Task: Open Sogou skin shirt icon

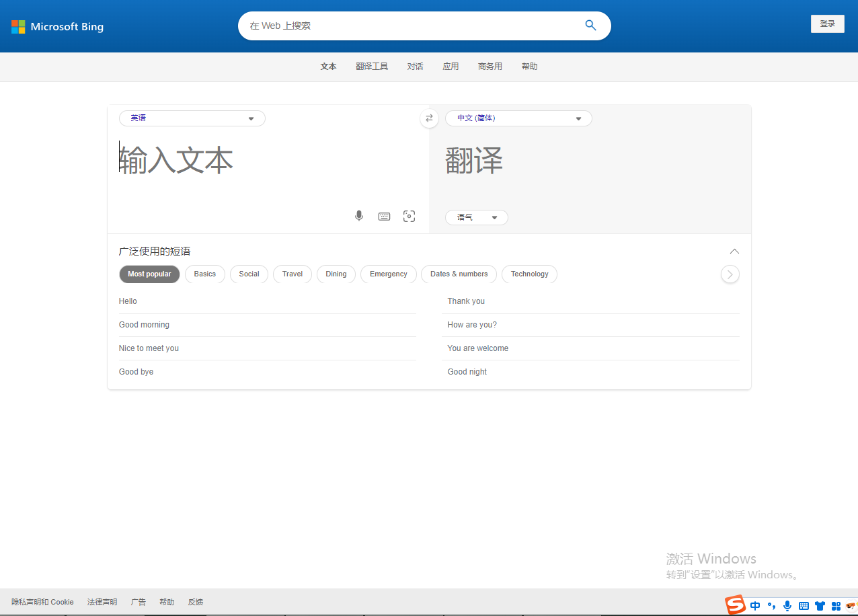Action: coord(820,606)
